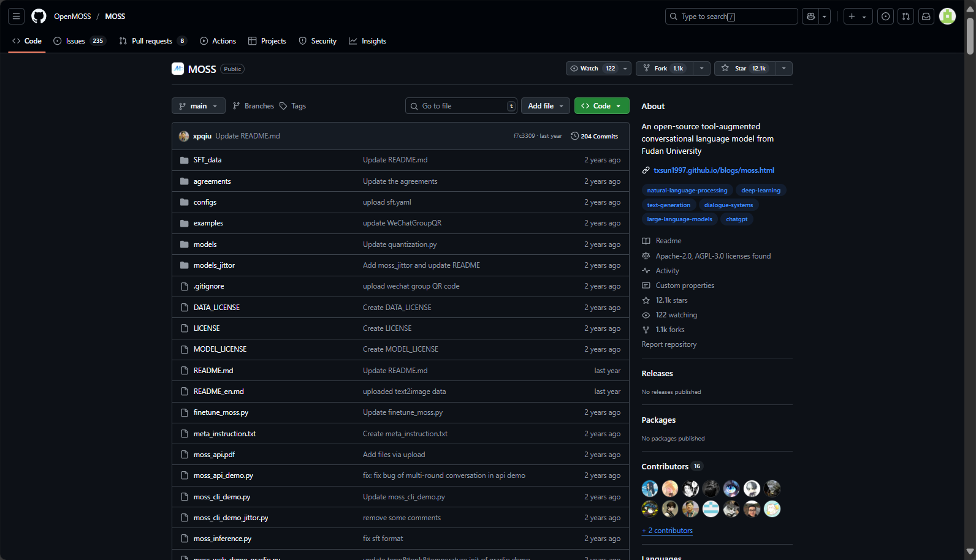This screenshot has height=560, width=976.
Task: Click the star icon beside 12.1k stars
Action: pyautogui.click(x=646, y=300)
